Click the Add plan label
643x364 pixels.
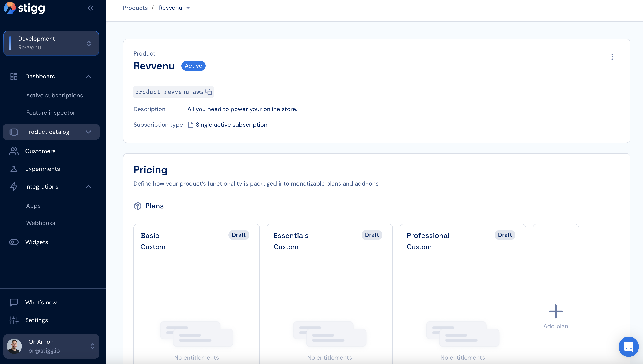pos(556,326)
